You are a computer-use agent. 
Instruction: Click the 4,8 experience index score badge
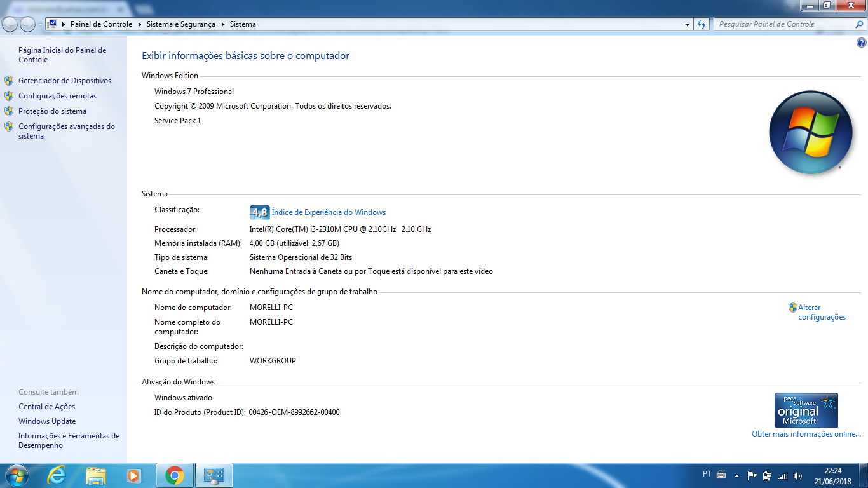click(x=260, y=212)
